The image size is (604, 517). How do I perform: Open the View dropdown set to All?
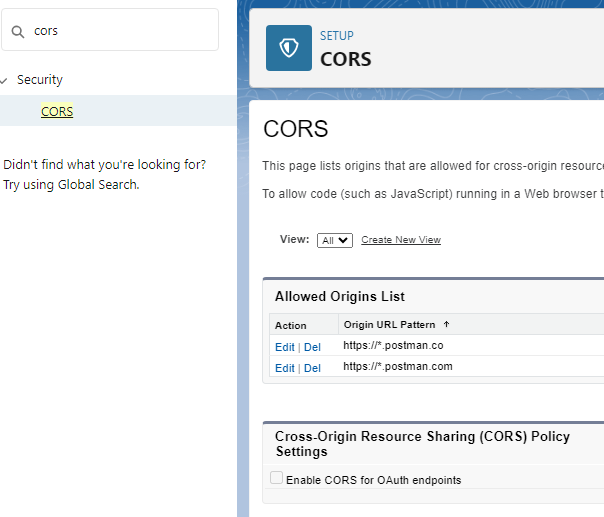point(335,240)
